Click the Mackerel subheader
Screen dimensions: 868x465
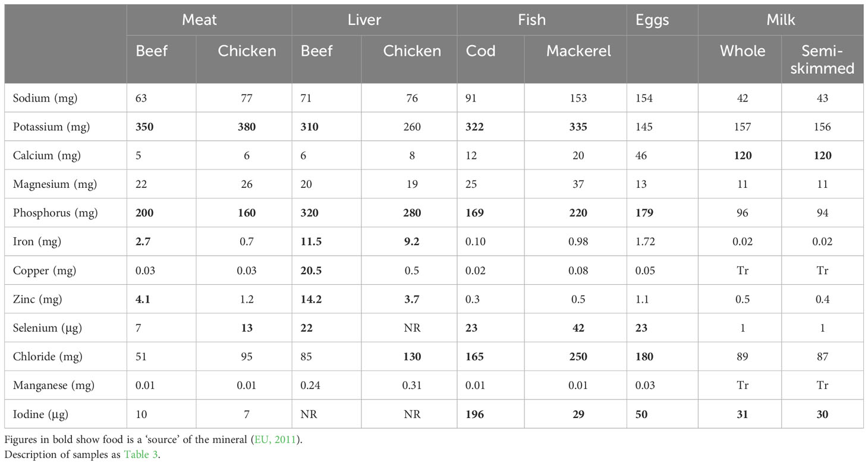(x=578, y=51)
